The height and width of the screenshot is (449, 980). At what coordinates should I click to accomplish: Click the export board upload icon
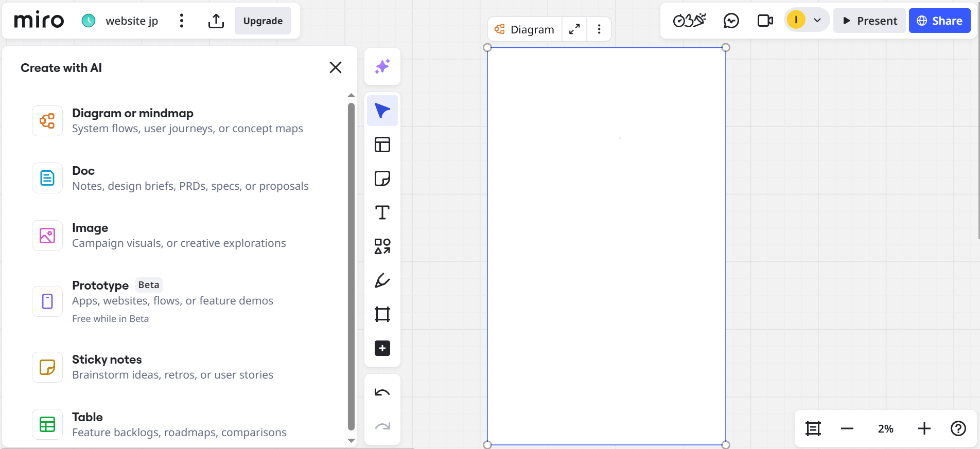(216, 21)
